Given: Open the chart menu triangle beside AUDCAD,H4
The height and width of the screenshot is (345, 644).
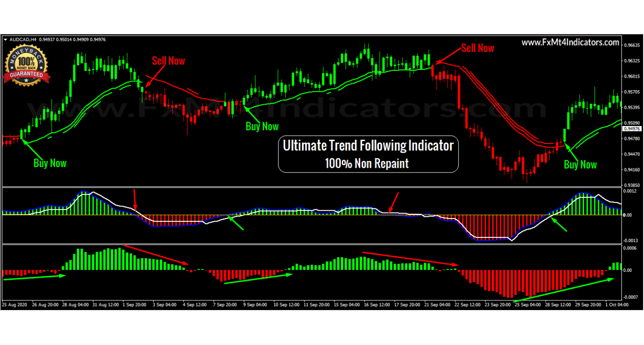Looking at the screenshot, I should click(6, 40).
